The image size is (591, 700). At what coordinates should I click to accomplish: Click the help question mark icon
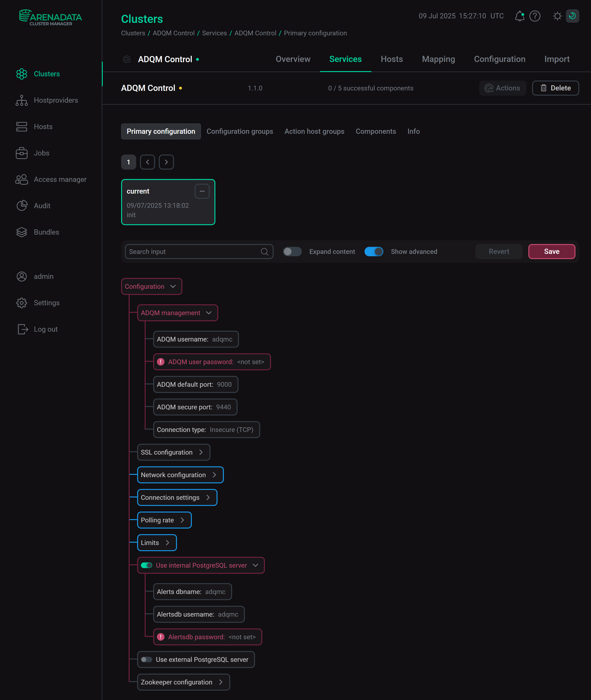tap(535, 16)
